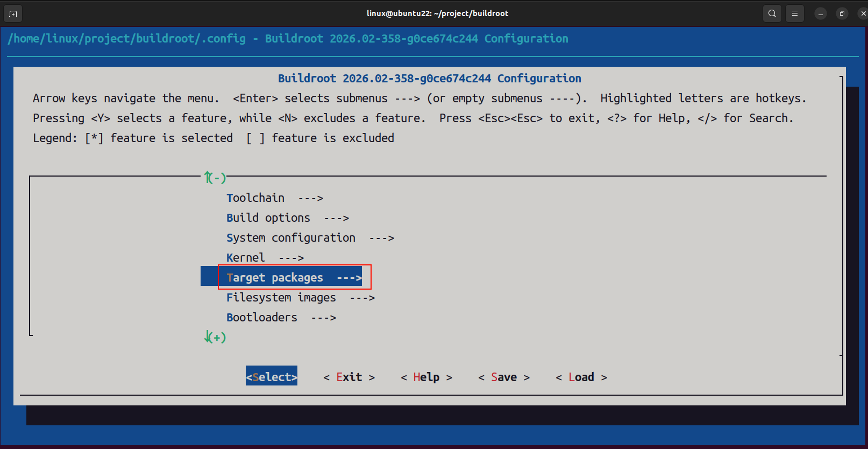
Task: Open the Toolchain submenu
Action: [275, 198]
